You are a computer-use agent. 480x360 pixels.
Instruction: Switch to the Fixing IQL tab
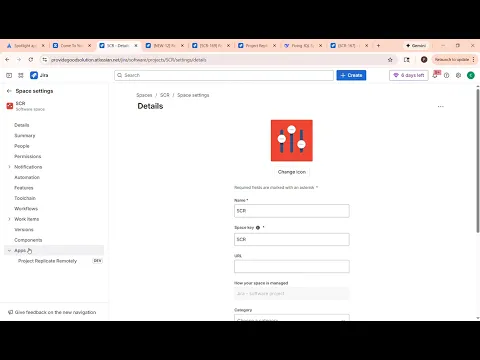point(303,45)
